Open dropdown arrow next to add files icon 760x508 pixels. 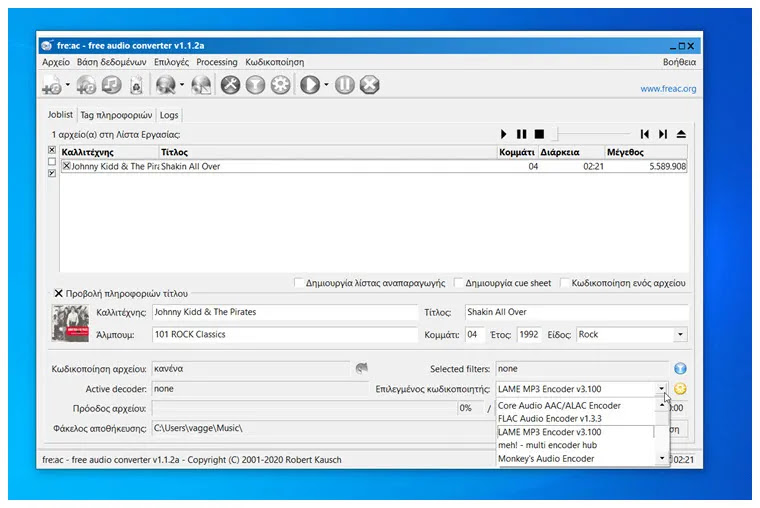(67, 85)
